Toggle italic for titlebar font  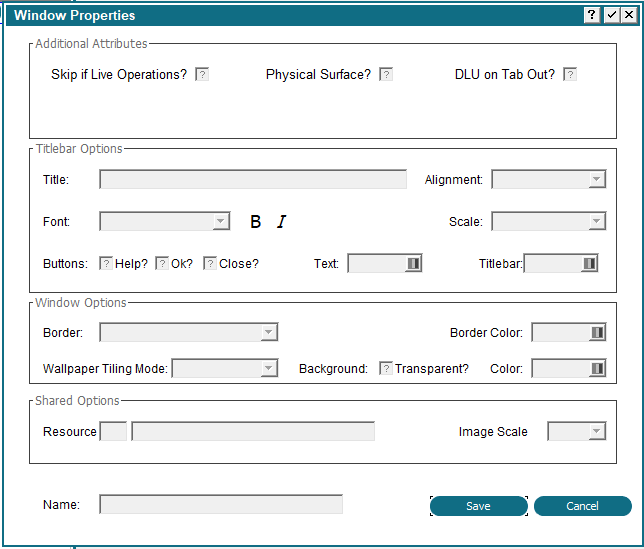coord(282,222)
